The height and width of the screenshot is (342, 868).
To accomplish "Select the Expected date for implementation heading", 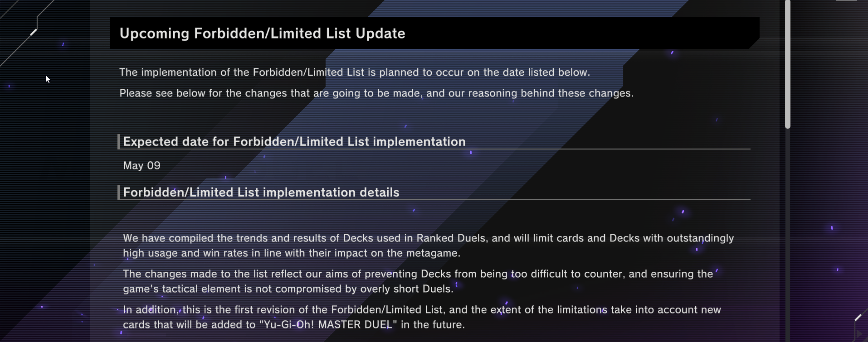I will coord(294,142).
